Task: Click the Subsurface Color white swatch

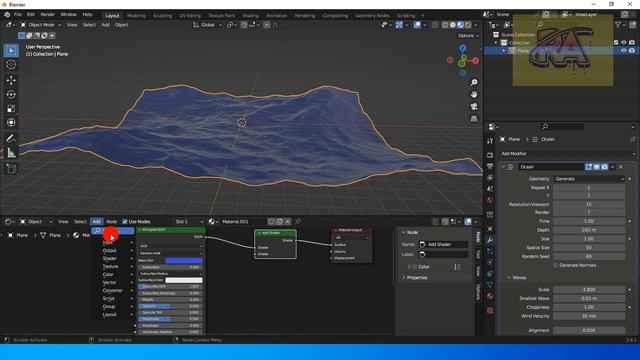Action: [x=184, y=280]
